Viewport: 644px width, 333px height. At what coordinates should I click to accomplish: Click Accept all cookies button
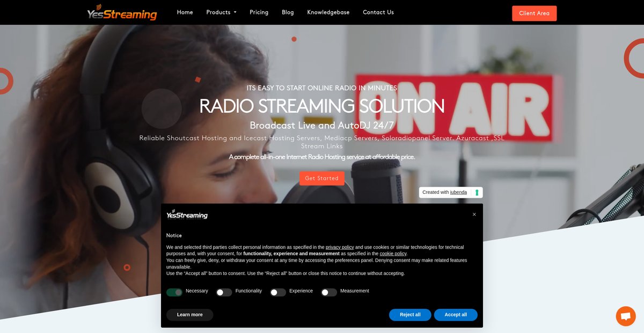(x=456, y=315)
